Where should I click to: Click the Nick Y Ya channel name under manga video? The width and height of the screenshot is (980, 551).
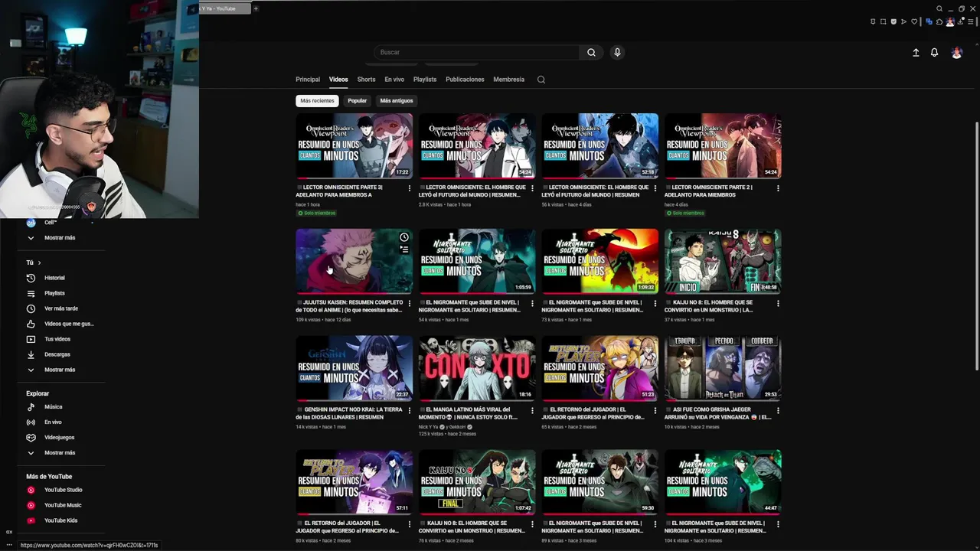tap(429, 427)
